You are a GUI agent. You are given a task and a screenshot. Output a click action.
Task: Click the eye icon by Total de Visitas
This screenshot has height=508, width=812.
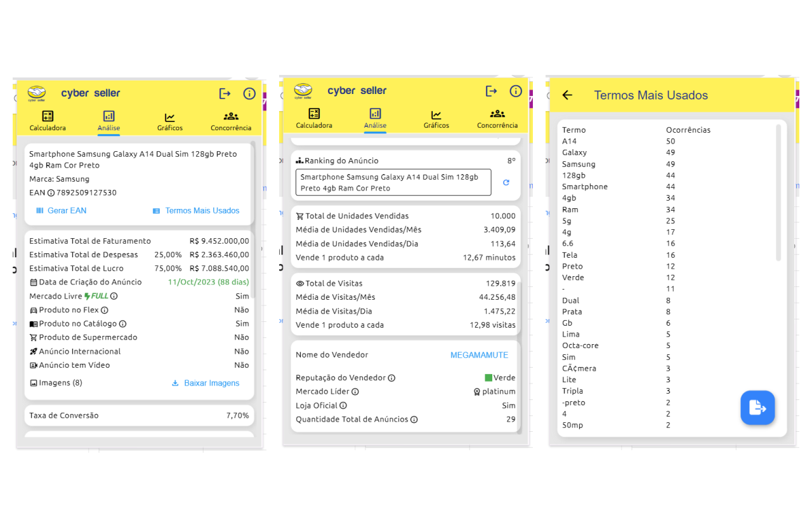300,284
